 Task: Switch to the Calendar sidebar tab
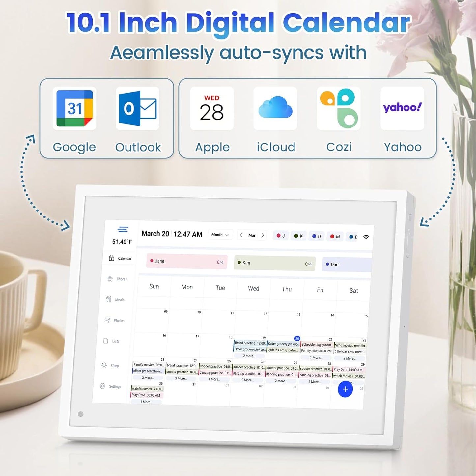pos(120,258)
